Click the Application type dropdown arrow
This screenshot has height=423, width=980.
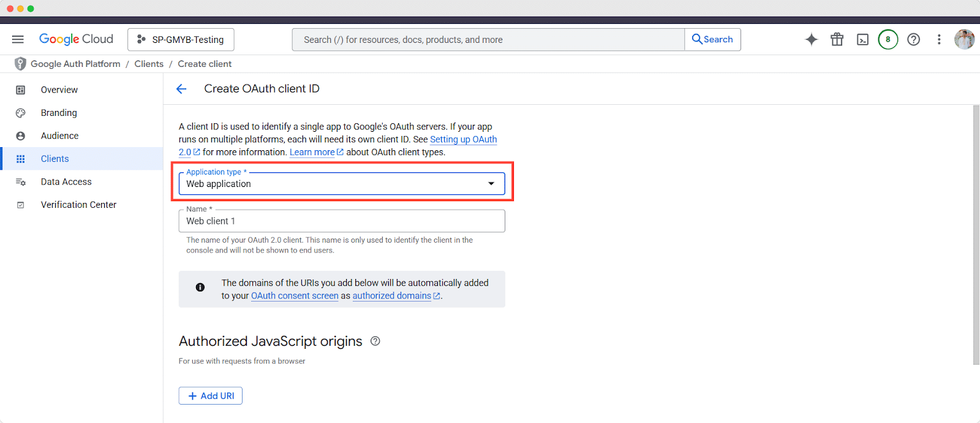click(x=491, y=184)
